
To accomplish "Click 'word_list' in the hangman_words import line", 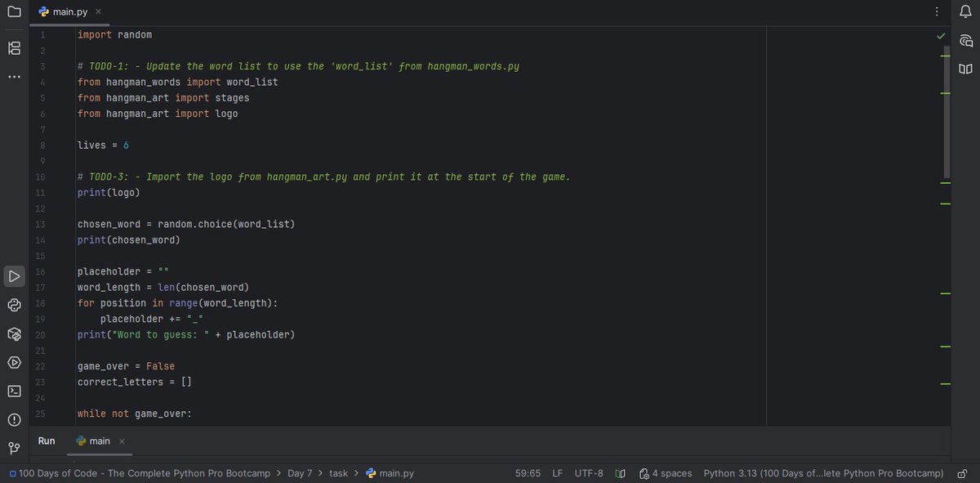I will (252, 83).
